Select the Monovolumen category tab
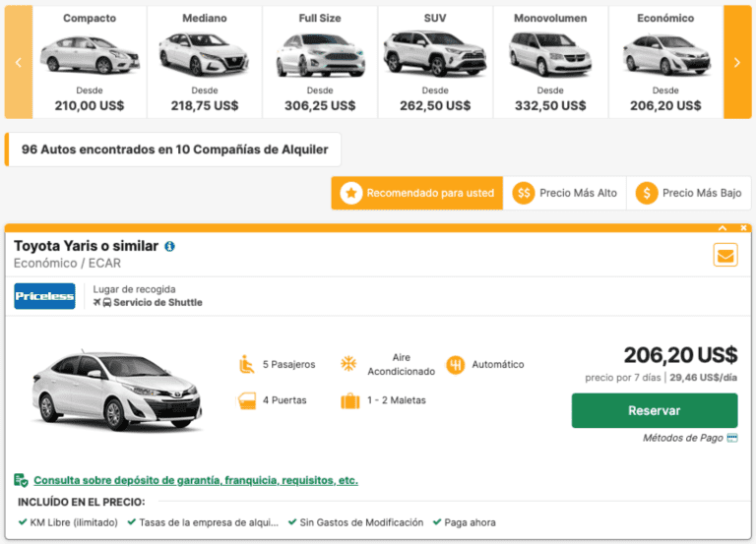Image resolution: width=756 pixels, height=544 pixels. point(550,61)
